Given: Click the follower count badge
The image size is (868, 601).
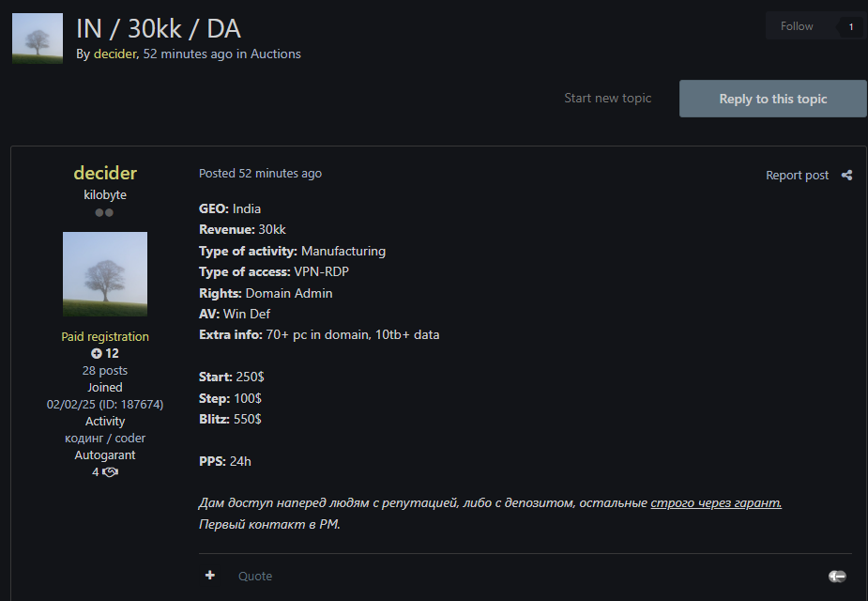Looking at the screenshot, I should 851,26.
